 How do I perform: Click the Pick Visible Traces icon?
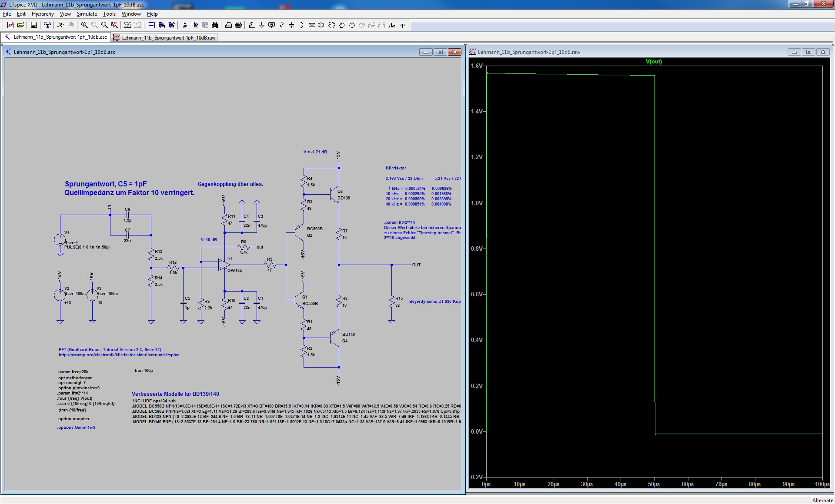click(x=128, y=25)
